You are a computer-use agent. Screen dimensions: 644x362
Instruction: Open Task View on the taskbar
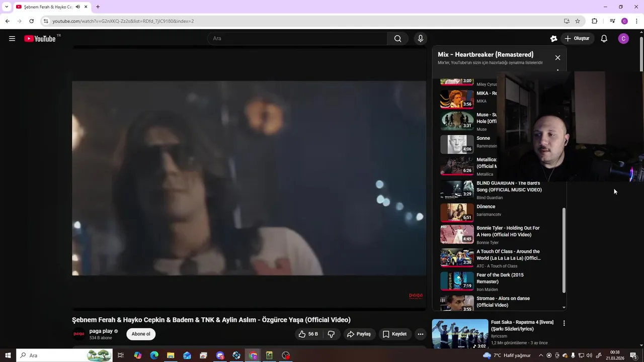click(121, 355)
